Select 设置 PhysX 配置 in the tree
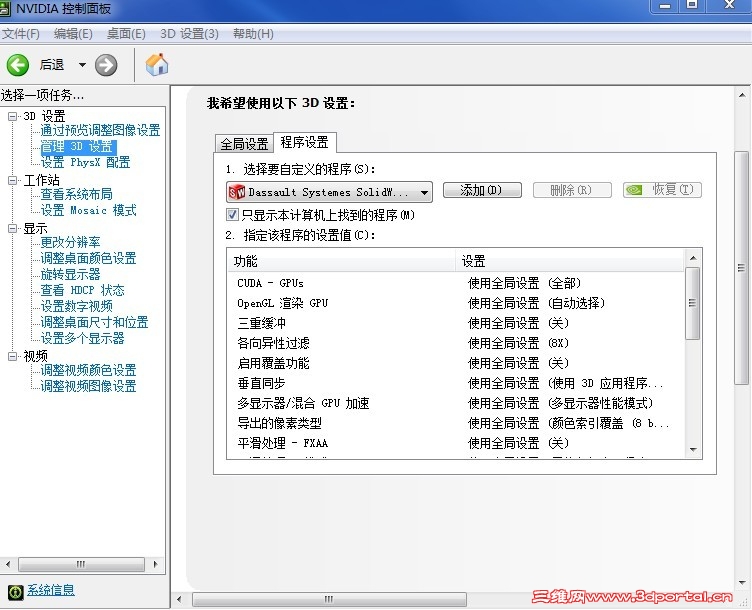The image size is (752, 610). 85,162
